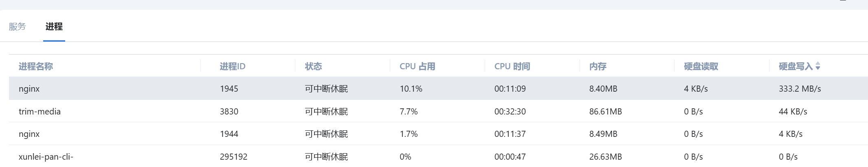Click the 333.2 MB/s disk write value

tap(800, 89)
